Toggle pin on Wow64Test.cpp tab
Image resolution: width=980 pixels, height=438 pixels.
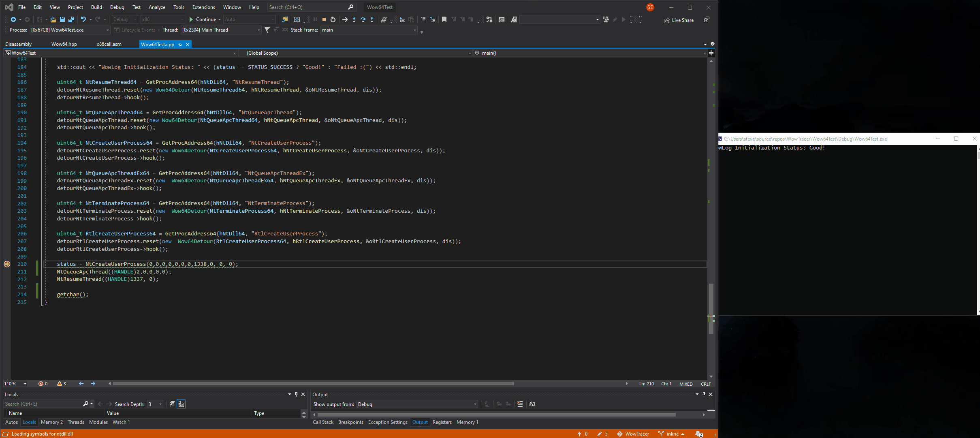click(180, 45)
